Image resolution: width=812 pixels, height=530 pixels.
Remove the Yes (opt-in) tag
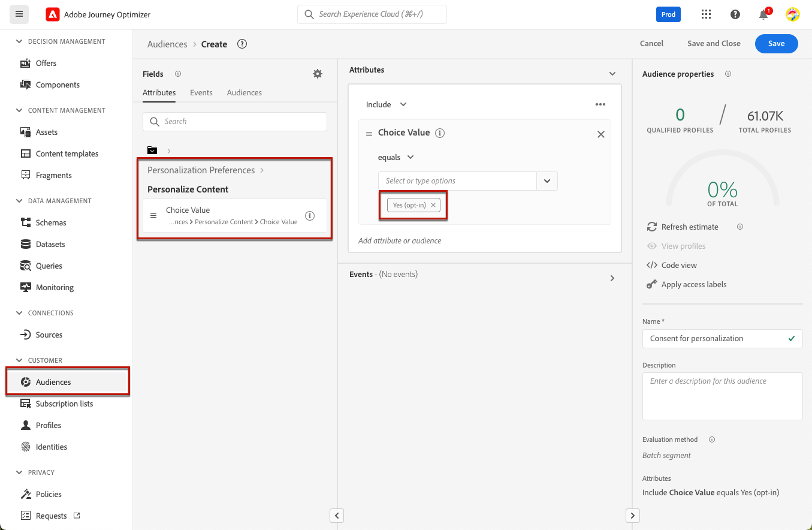[x=433, y=205]
